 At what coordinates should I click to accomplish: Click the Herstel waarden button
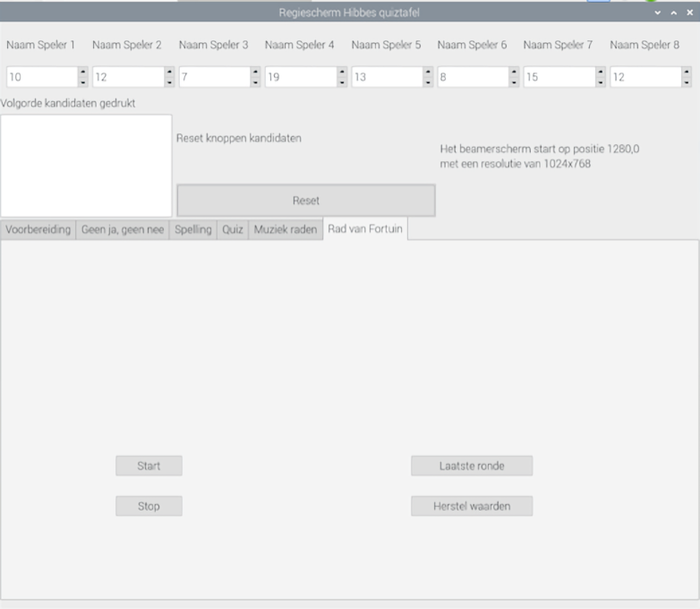[x=472, y=506]
